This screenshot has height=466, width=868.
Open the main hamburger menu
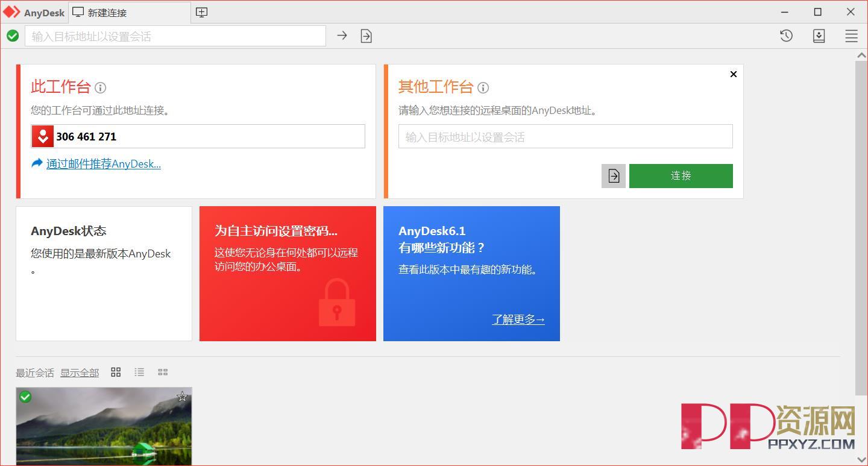(x=851, y=35)
